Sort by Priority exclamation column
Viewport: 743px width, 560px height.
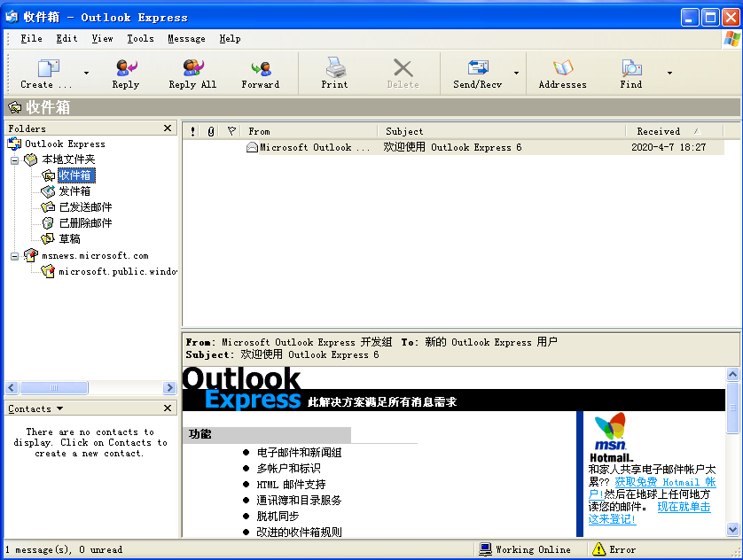192,131
